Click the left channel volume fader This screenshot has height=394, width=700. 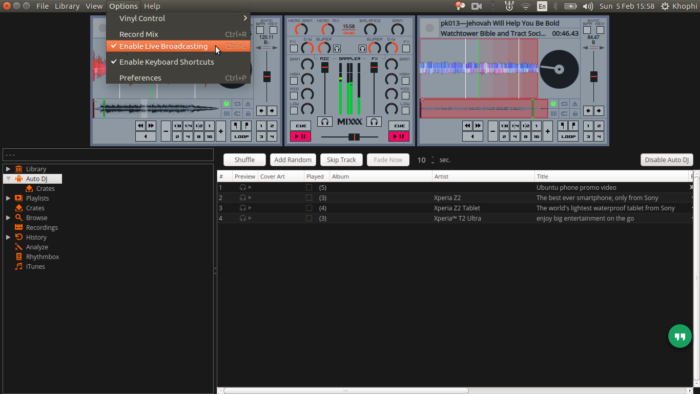[x=325, y=67]
